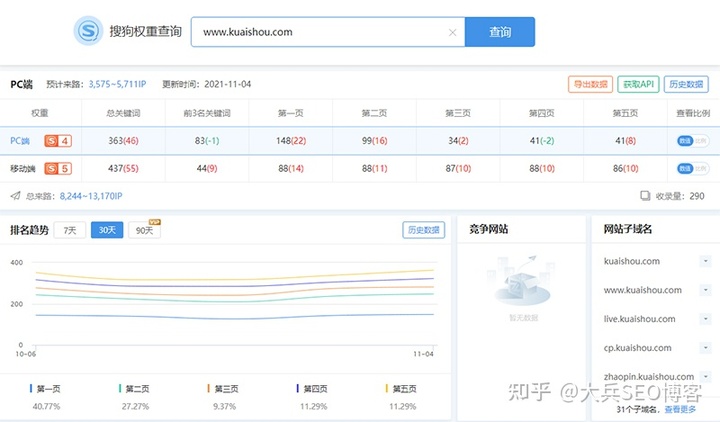Select the 90天 VIP trend tab
The height and width of the screenshot is (422, 720).
[x=145, y=230]
